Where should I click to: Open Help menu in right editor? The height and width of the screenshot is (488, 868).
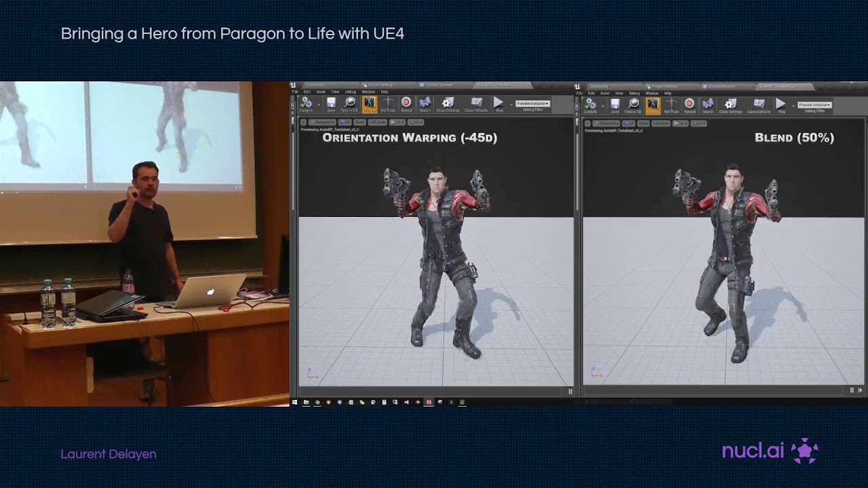point(667,93)
